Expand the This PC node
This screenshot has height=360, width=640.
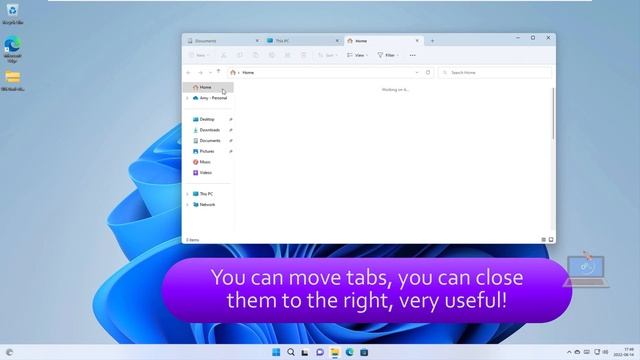coord(187,194)
